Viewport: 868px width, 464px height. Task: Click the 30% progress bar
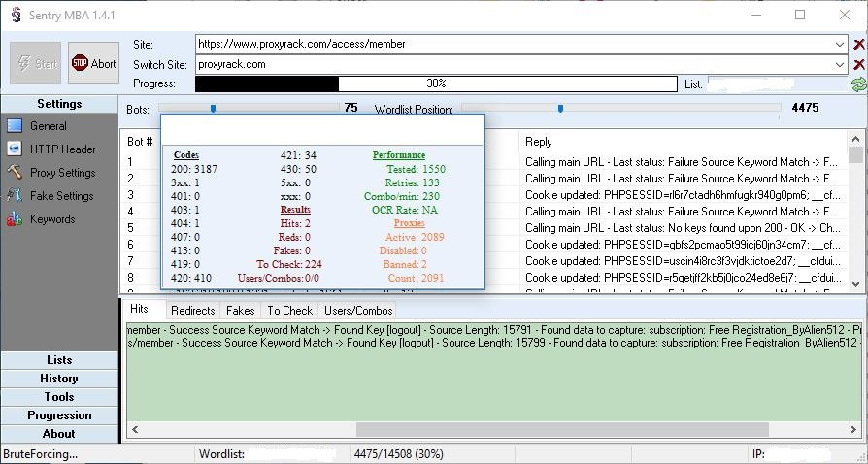pyautogui.click(x=436, y=83)
